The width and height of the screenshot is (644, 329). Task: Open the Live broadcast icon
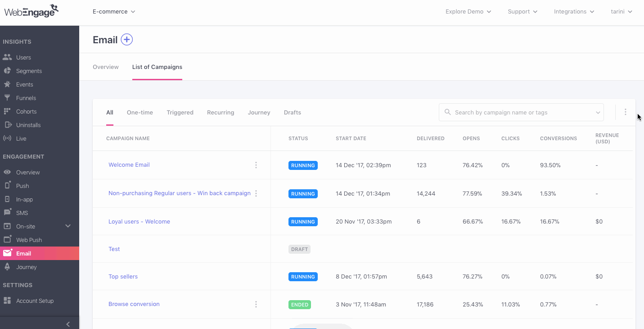[x=7, y=138]
